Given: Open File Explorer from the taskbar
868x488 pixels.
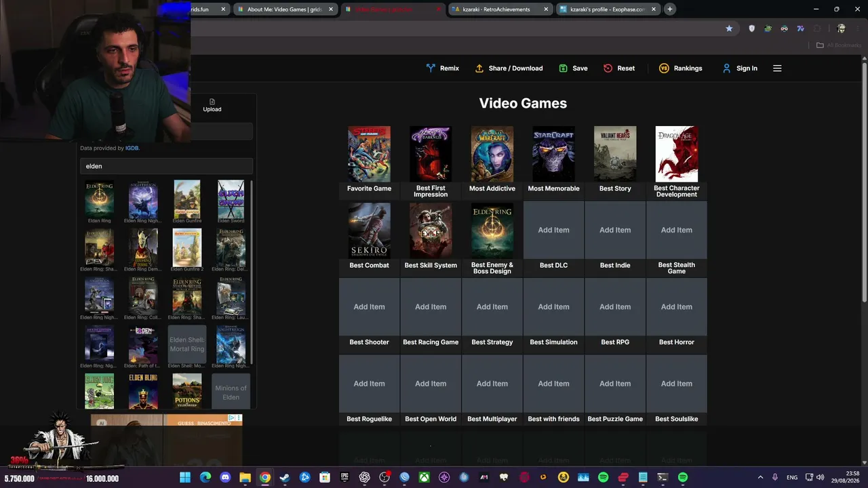Looking at the screenshot, I should coord(245,477).
